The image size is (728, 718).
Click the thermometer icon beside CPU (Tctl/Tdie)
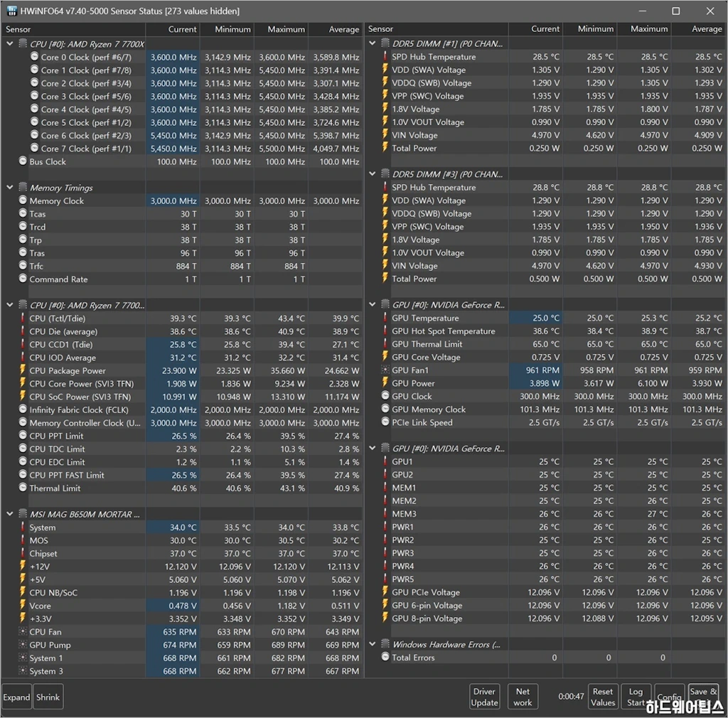pyautogui.click(x=22, y=318)
